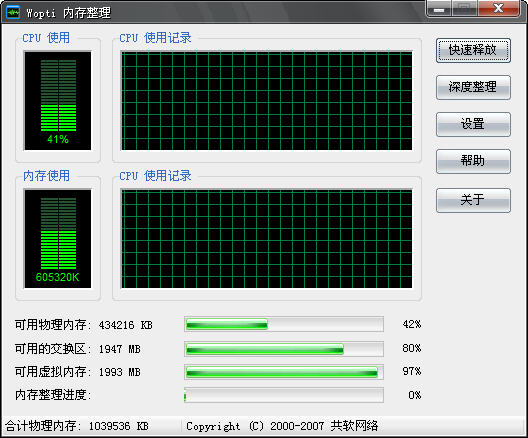
Task: Show the 关于 about dialog
Action: (473, 200)
